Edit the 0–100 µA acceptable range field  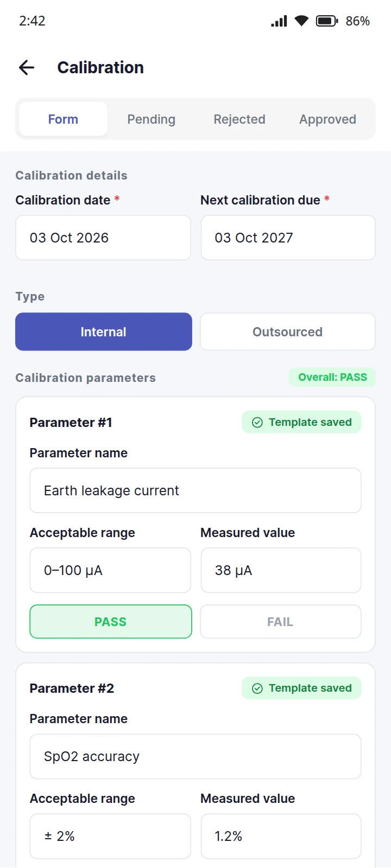110,570
